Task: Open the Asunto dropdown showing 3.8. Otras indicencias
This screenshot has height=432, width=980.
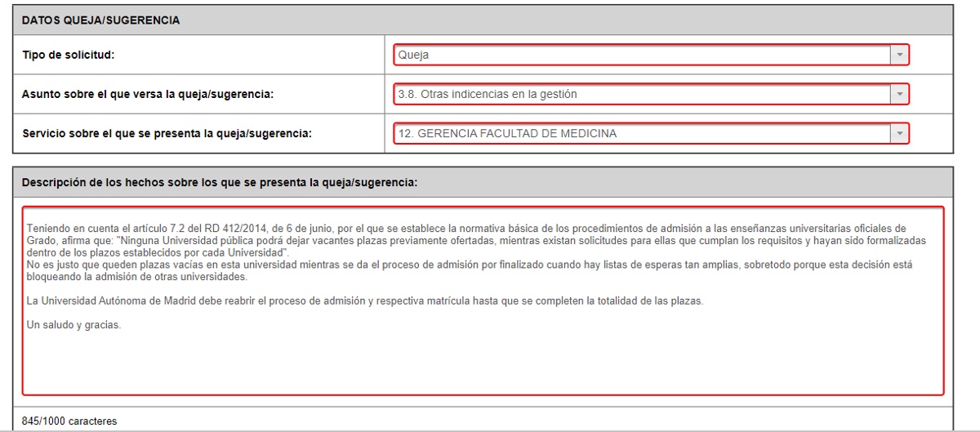Action: pyautogui.click(x=651, y=94)
